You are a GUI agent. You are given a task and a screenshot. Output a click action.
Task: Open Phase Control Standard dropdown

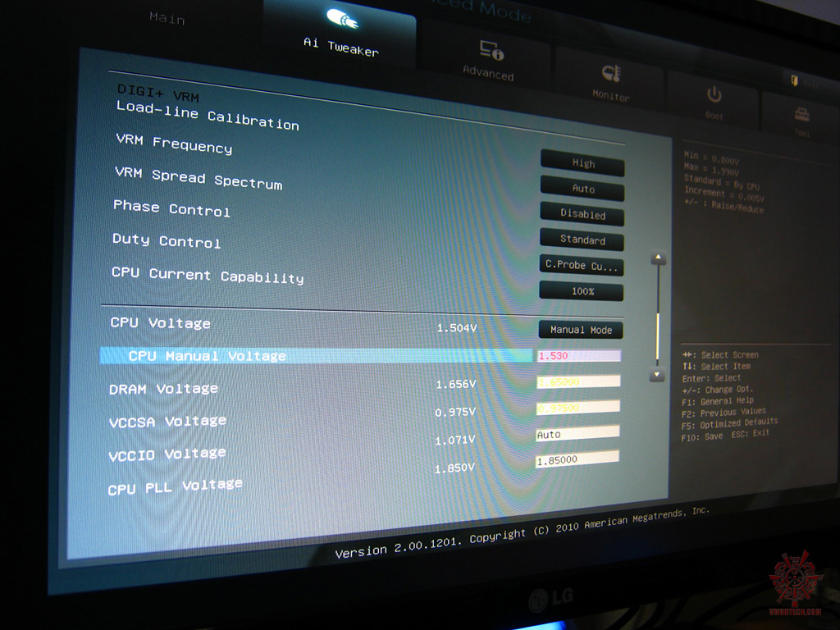coord(582,240)
